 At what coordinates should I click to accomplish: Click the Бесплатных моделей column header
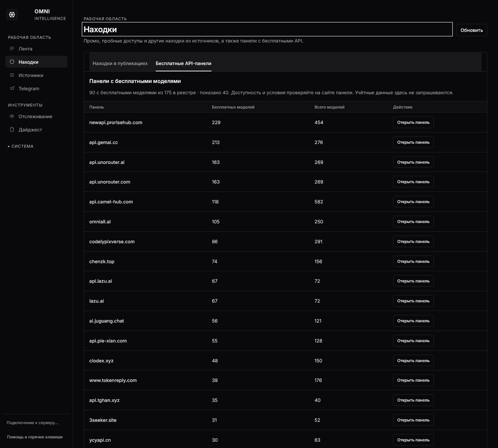[233, 107]
